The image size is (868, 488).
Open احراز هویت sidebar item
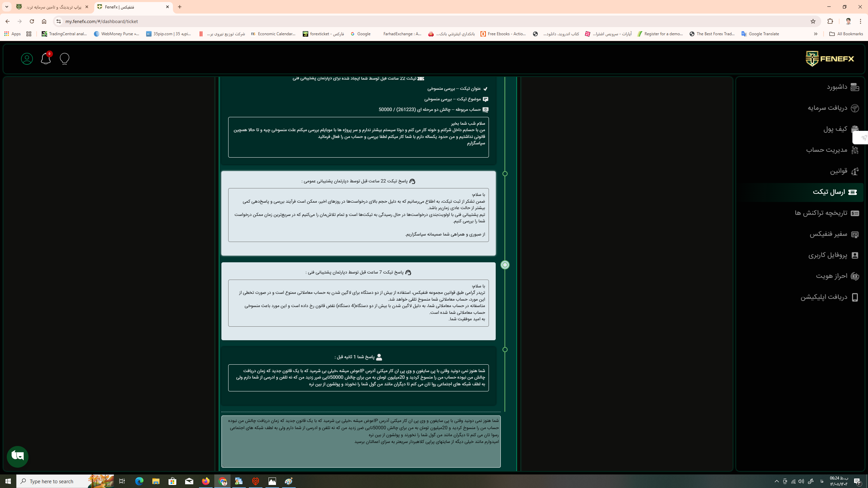click(831, 276)
